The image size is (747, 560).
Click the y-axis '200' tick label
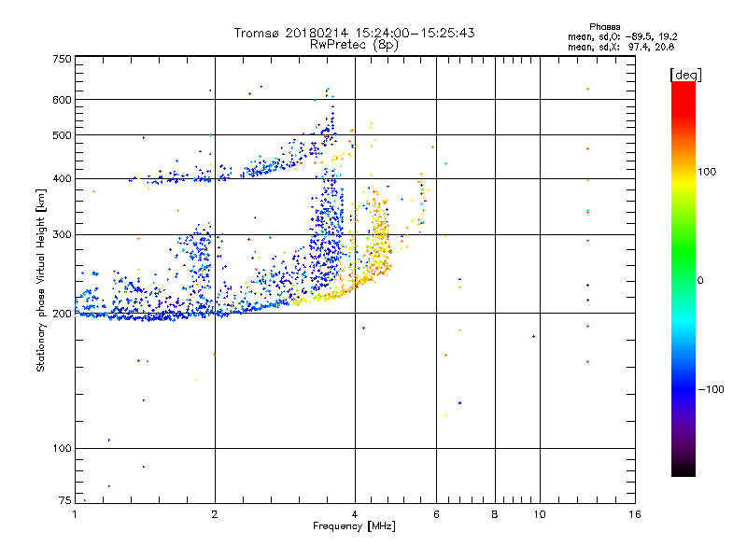pos(63,314)
